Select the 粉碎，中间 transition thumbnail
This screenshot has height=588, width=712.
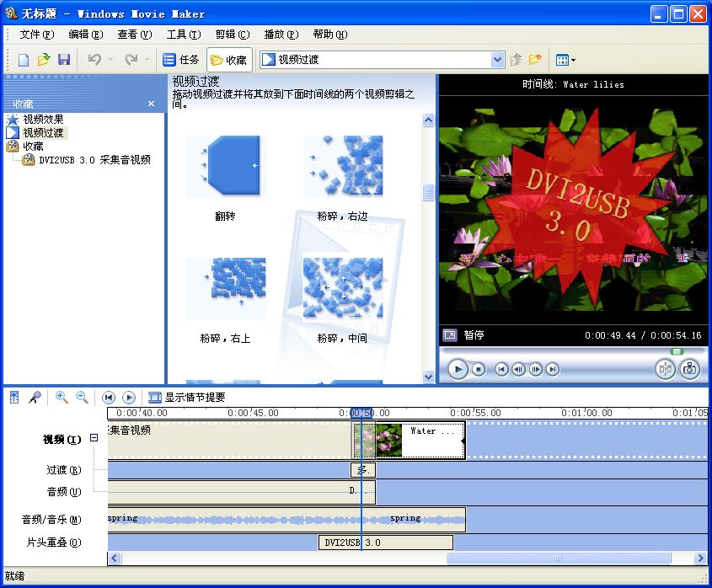point(342,289)
